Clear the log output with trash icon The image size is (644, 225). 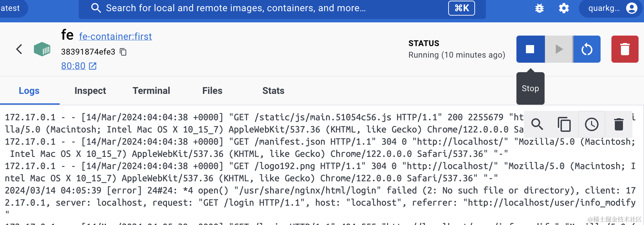(619, 124)
